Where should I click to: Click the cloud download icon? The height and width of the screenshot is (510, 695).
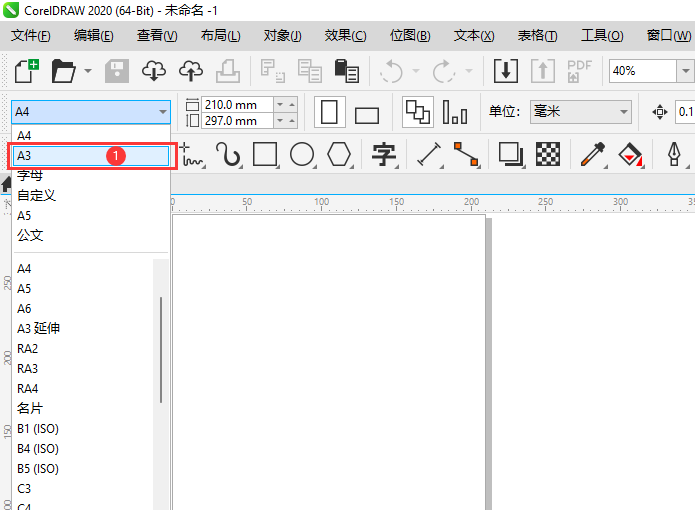point(154,71)
